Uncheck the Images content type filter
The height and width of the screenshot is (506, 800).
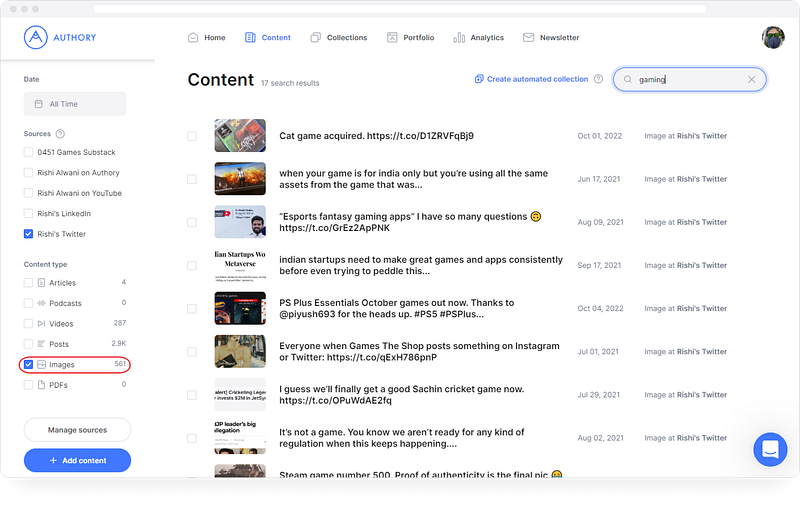pos(29,364)
